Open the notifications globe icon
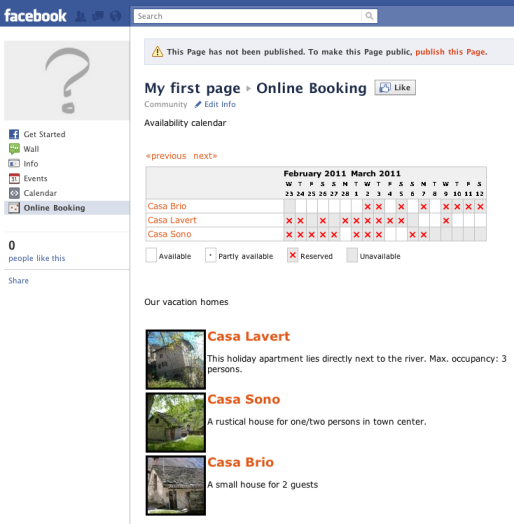The height and width of the screenshot is (524, 514). 116,16
